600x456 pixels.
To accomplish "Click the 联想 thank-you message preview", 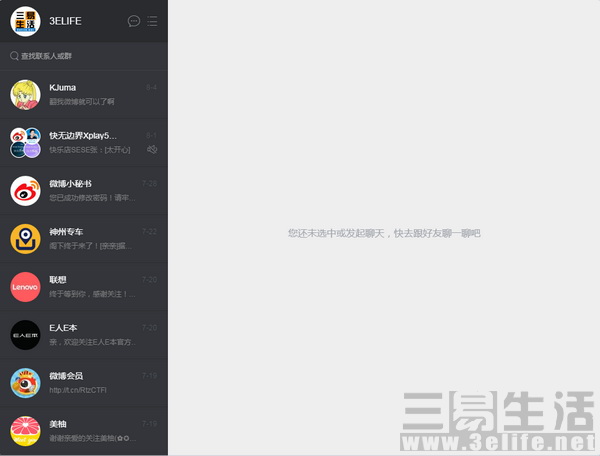I will 92,294.
